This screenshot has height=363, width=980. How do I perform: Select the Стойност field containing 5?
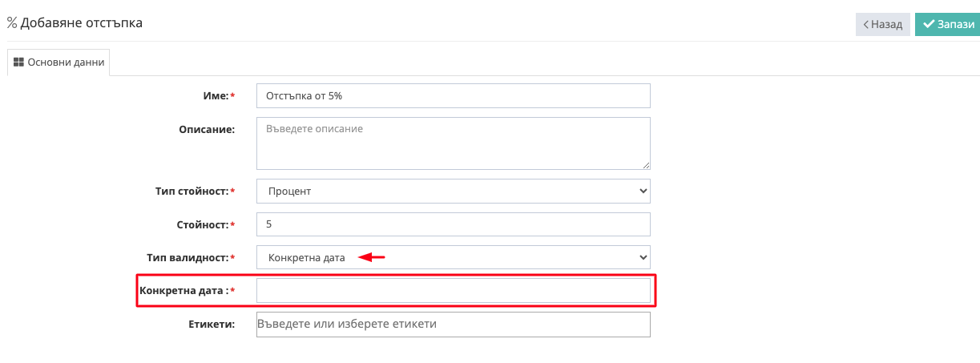pyautogui.click(x=454, y=224)
